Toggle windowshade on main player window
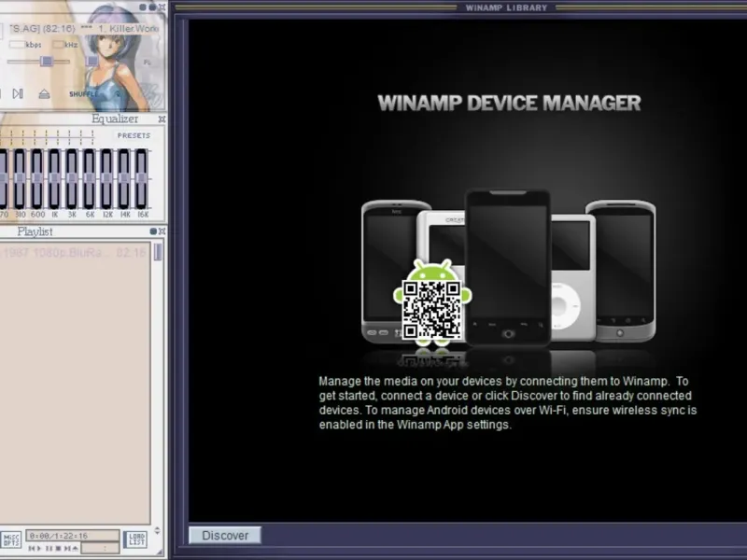This screenshot has width=747, height=560. 152,7
